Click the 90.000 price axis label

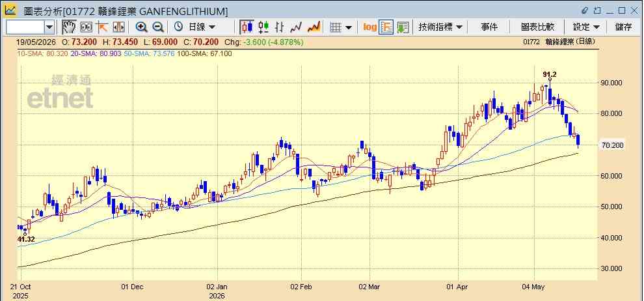(x=612, y=83)
